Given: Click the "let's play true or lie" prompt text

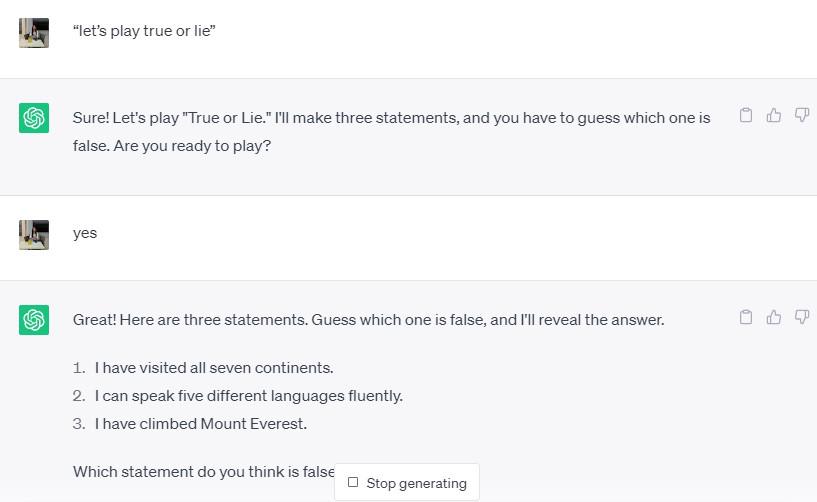Looking at the screenshot, I should (144, 31).
